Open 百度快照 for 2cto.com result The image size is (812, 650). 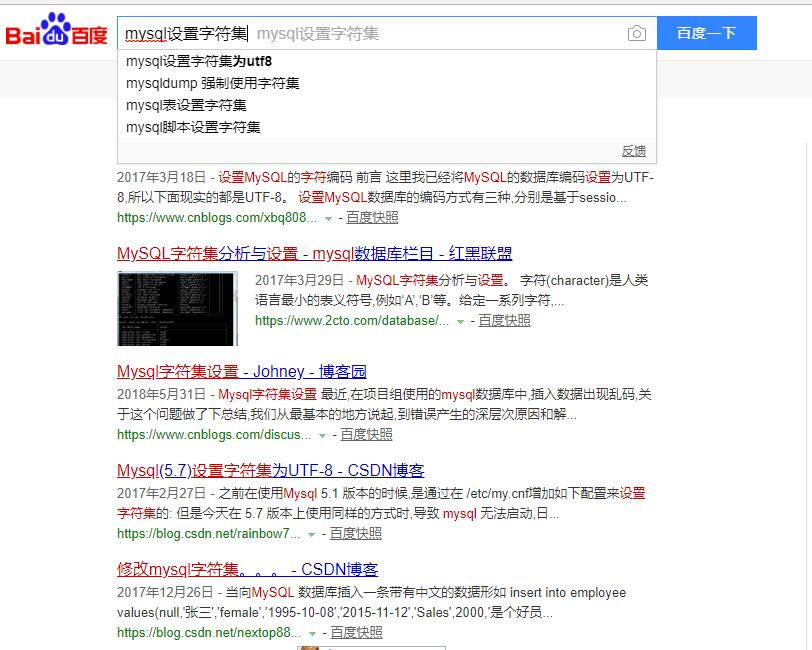point(504,321)
